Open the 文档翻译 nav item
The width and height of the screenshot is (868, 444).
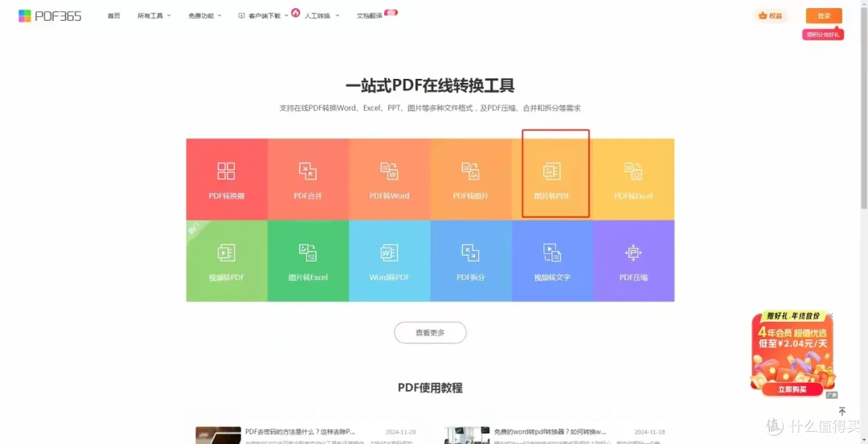(x=370, y=16)
